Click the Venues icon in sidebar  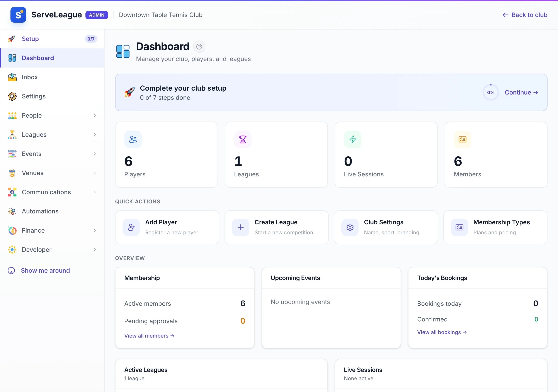coord(12,173)
